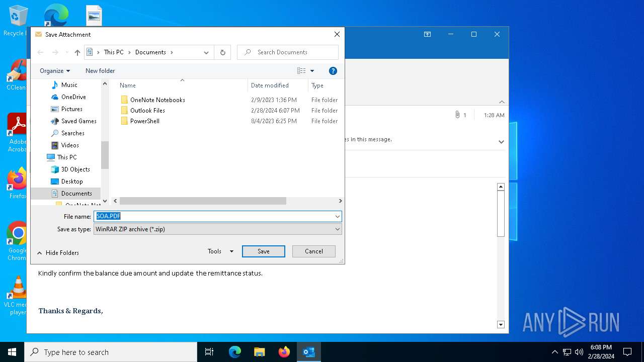This screenshot has height=362, width=644.
Task: Click Documents in the address breadcrumb
Action: point(150,52)
